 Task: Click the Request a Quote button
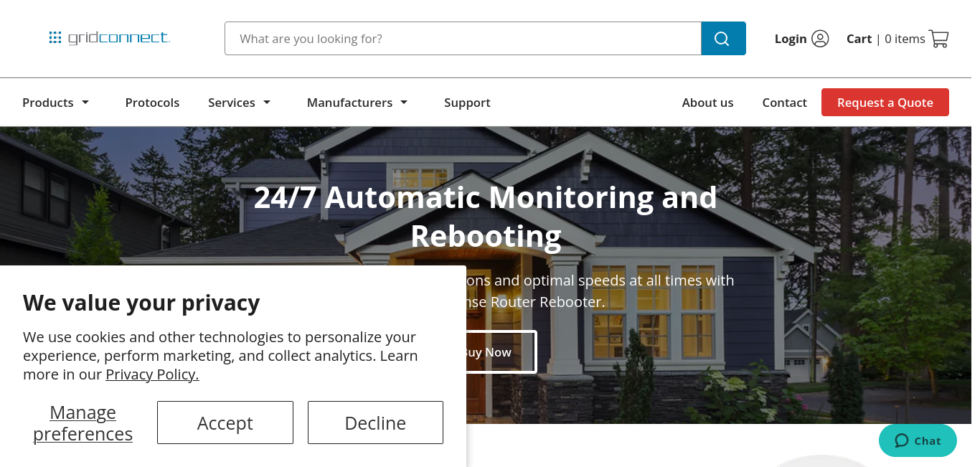885,103
